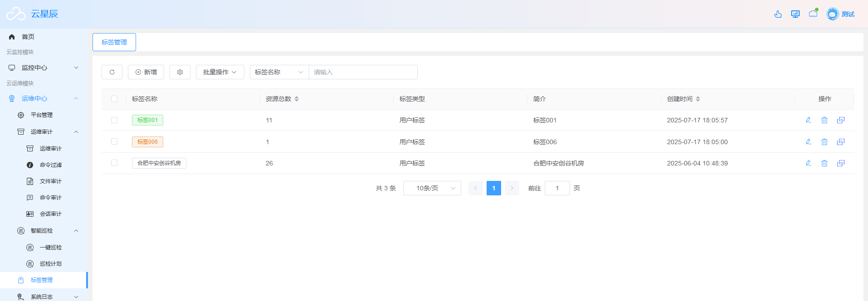
Task: Focus the 前往 page number input
Action: coord(557,188)
